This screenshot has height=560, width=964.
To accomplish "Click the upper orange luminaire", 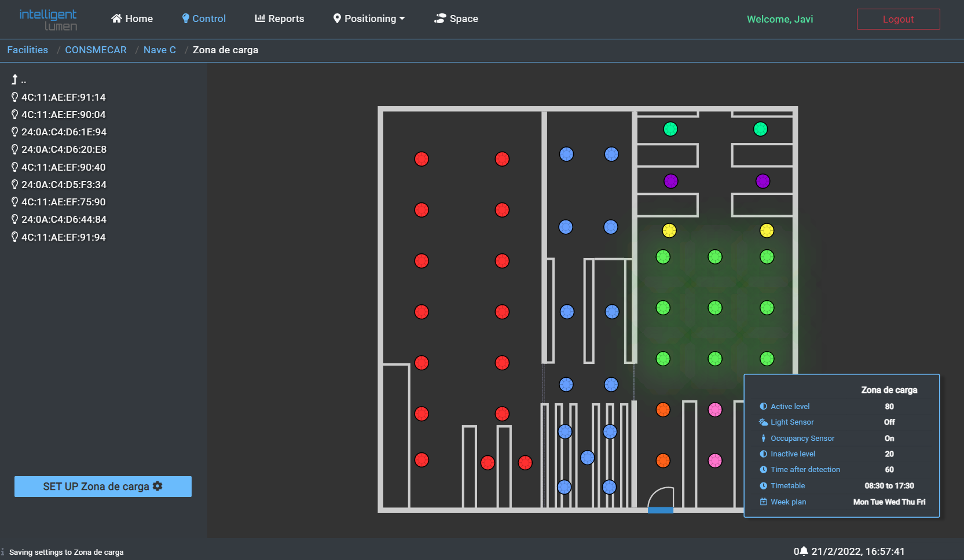I will pos(663,410).
